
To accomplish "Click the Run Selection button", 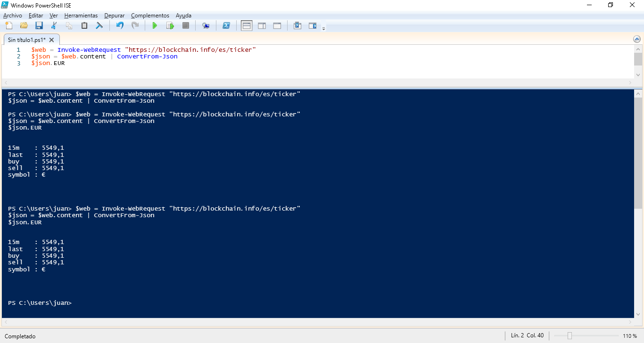I will pos(170,25).
